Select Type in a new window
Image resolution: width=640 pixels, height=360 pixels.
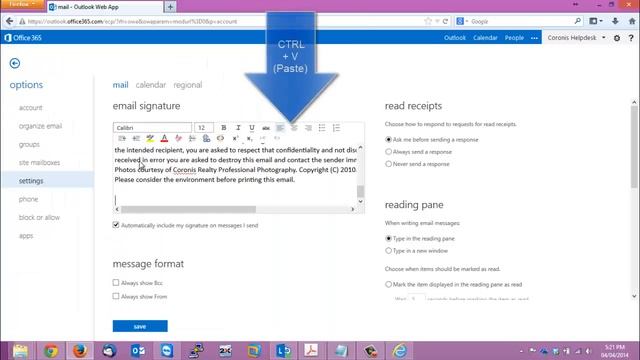click(389, 251)
